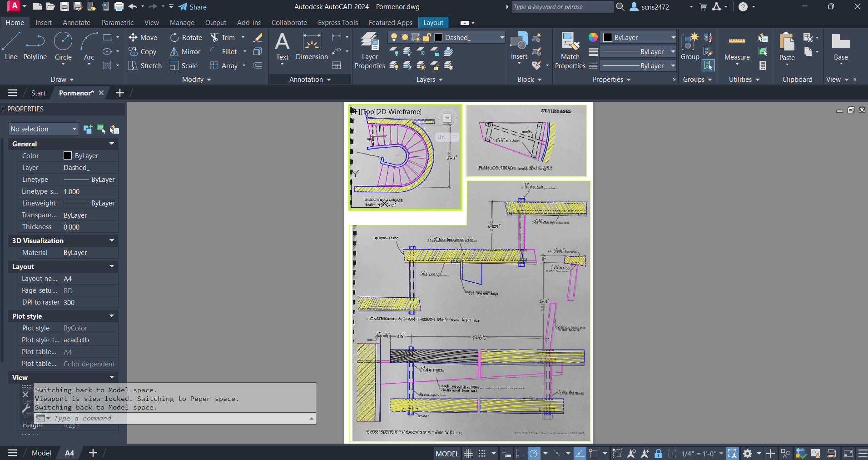Activate the Stretch command
Screen dimensions: 868x460
tap(145, 66)
